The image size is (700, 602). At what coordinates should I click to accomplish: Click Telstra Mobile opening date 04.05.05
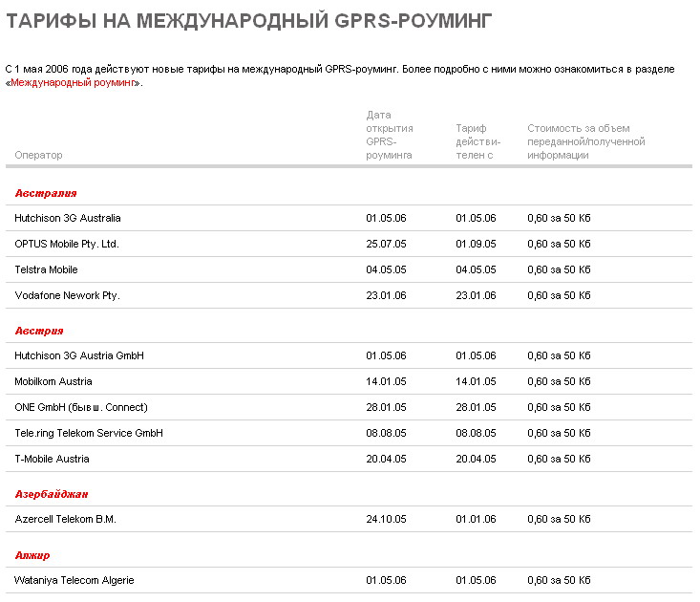(x=386, y=269)
